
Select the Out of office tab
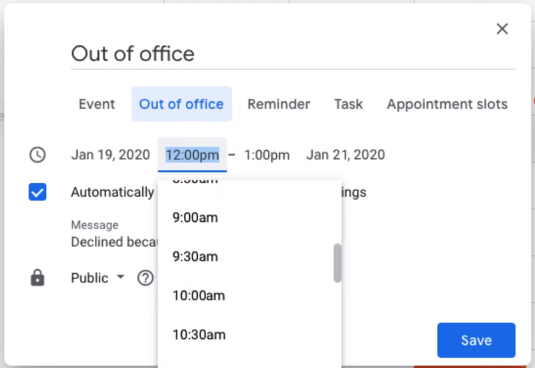pyautogui.click(x=182, y=104)
